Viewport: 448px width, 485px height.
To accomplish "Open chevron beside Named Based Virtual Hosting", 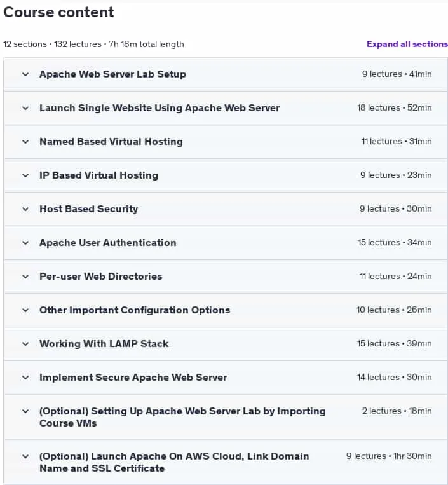I will 25,142.
